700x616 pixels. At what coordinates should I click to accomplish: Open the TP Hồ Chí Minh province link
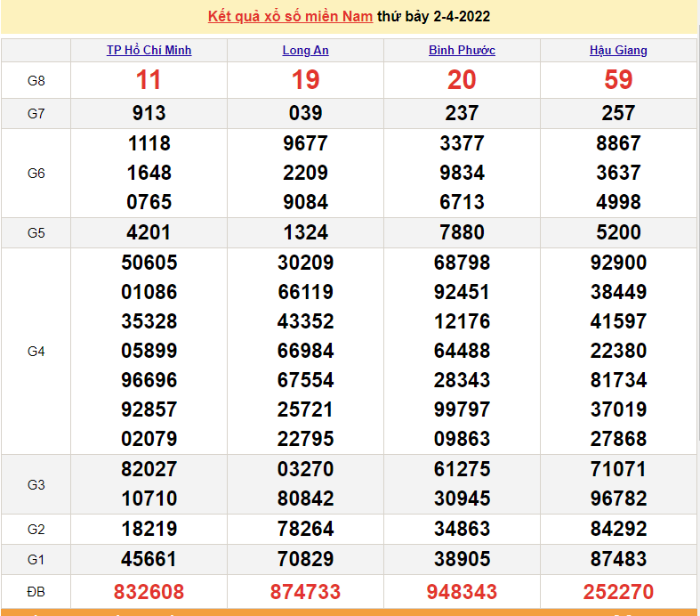click(x=149, y=50)
